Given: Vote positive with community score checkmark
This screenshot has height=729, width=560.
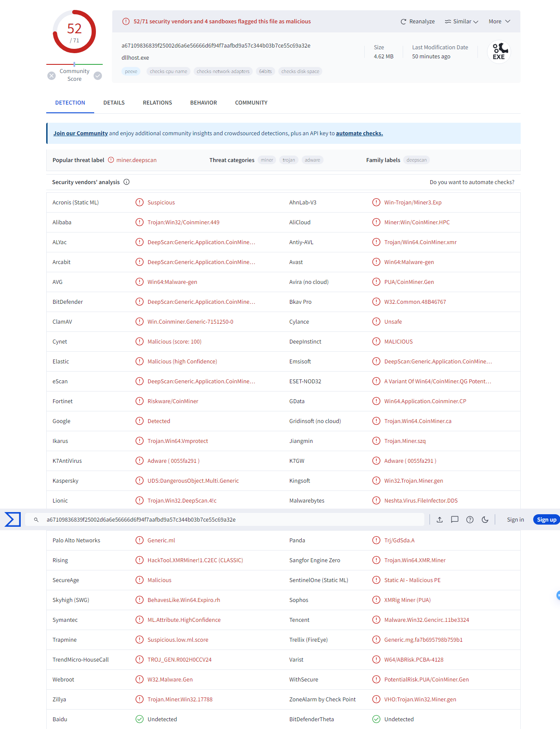Looking at the screenshot, I should pos(98,76).
